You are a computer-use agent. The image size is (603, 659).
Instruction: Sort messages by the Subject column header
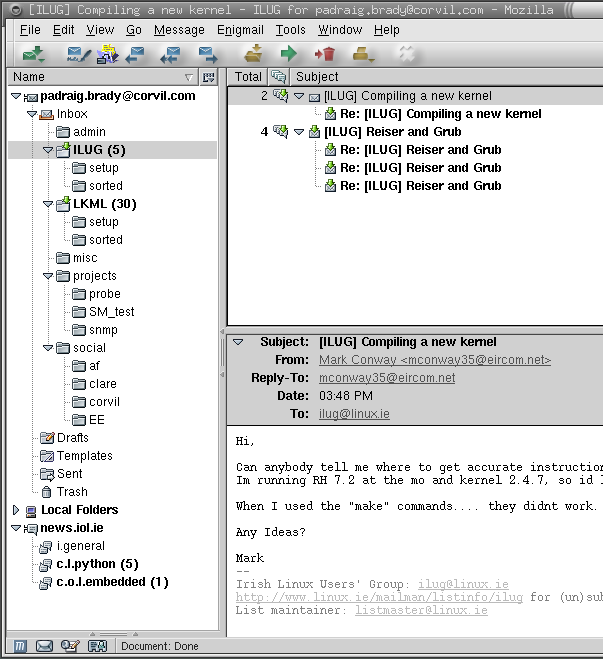point(447,77)
